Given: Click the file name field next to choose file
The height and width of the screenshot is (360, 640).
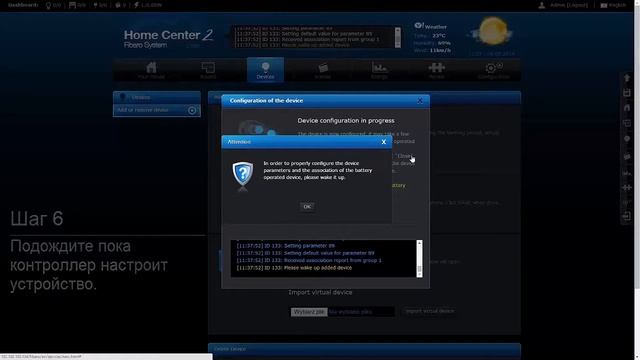Looking at the screenshot, I should pos(361,312).
